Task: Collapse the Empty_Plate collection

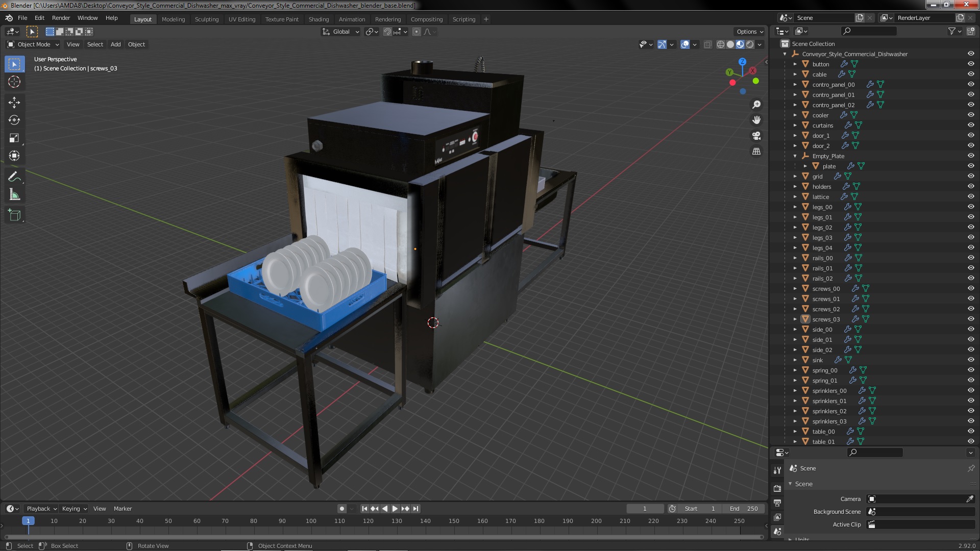Action: (795, 156)
